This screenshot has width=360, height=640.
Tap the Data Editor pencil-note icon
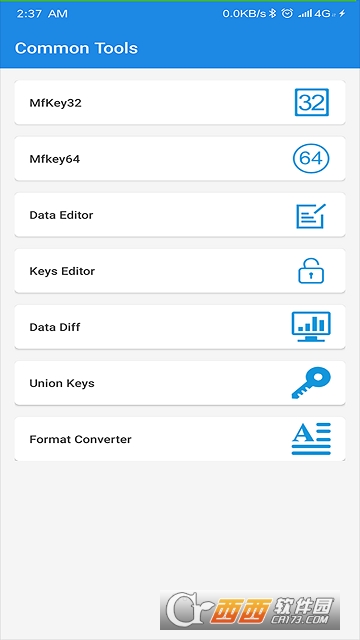(x=311, y=215)
